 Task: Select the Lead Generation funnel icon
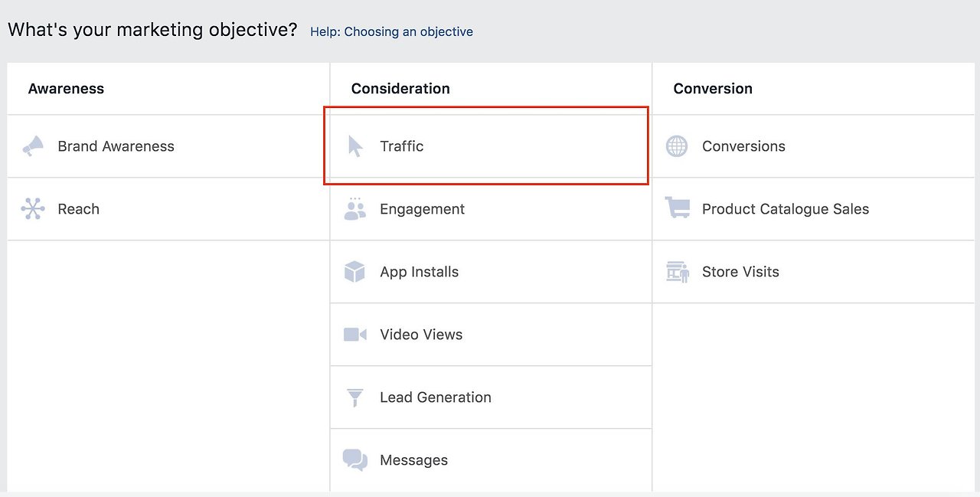[x=354, y=397]
